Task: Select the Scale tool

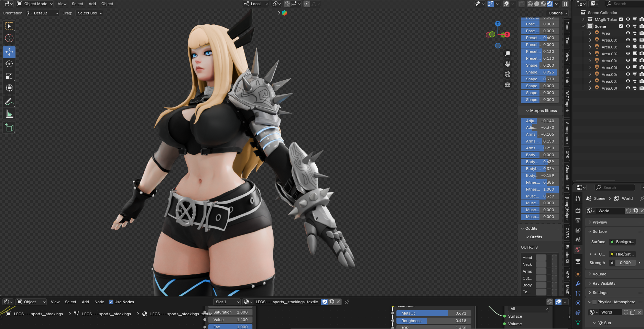Action: 9,76
